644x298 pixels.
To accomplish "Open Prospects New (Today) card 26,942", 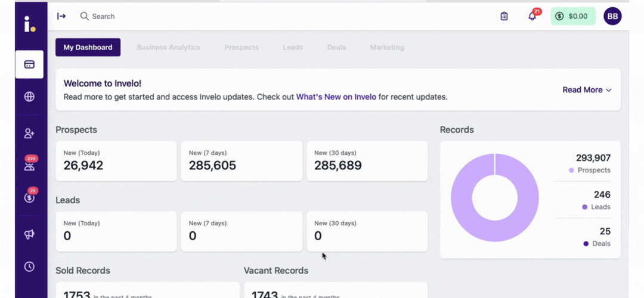I will (x=116, y=161).
